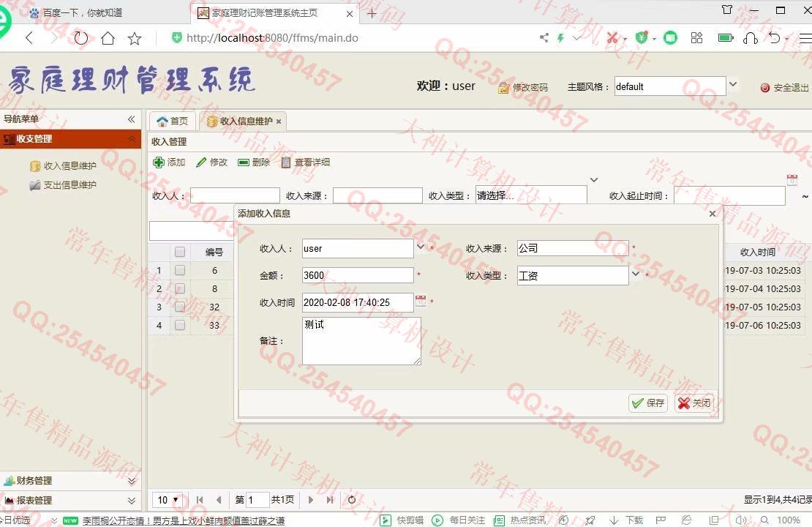The width and height of the screenshot is (812, 527).
Task: Go to the next page of results
Action: coord(311,500)
